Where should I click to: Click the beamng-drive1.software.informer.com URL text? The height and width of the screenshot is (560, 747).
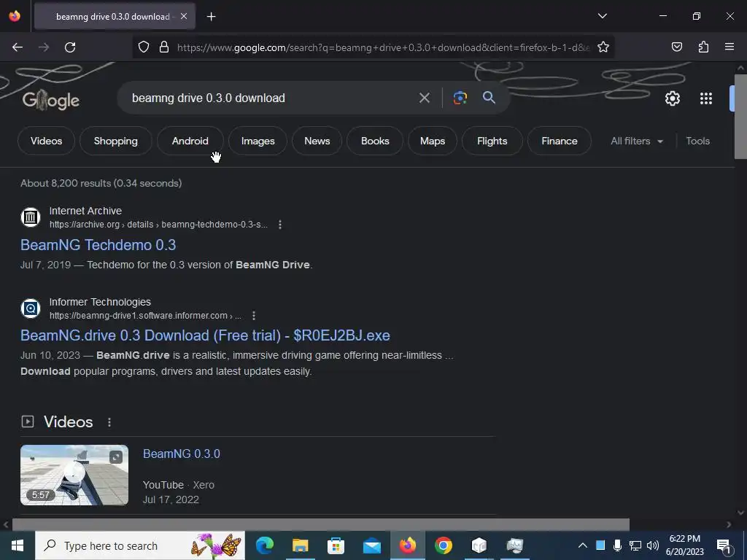pyautogui.click(x=145, y=315)
